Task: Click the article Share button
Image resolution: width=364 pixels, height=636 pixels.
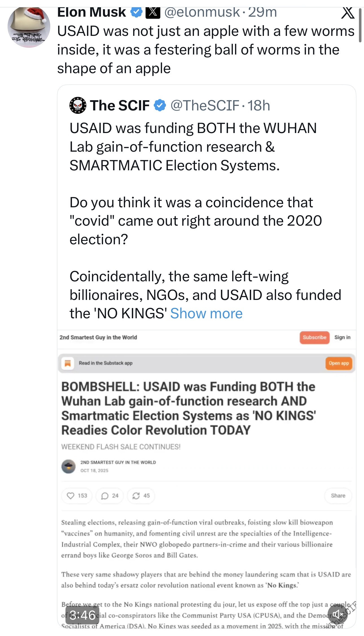Action: click(338, 496)
